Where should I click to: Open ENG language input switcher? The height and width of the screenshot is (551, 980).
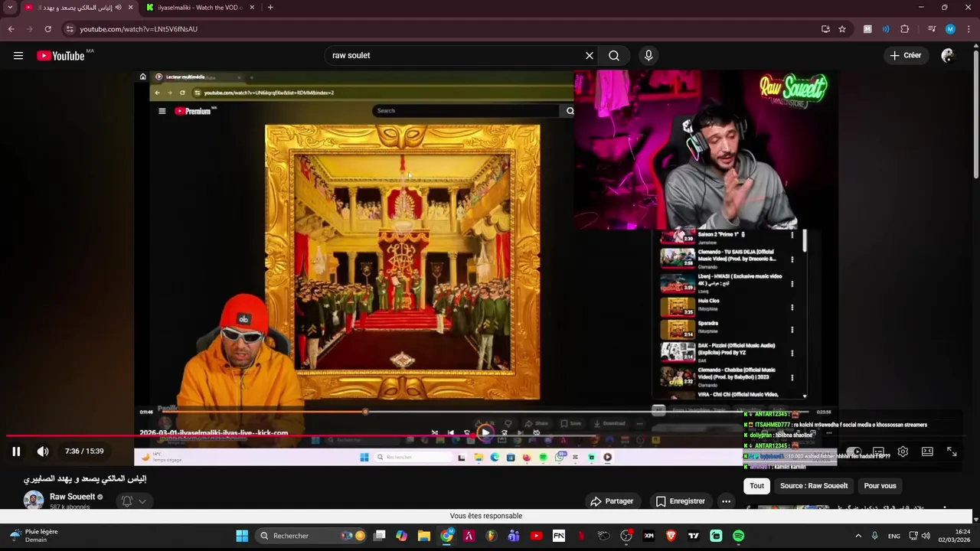coord(894,536)
